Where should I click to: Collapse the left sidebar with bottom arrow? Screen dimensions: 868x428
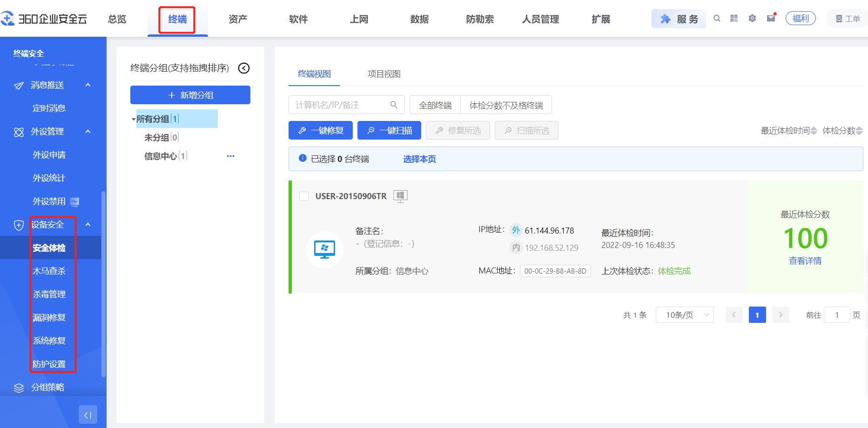(x=88, y=415)
